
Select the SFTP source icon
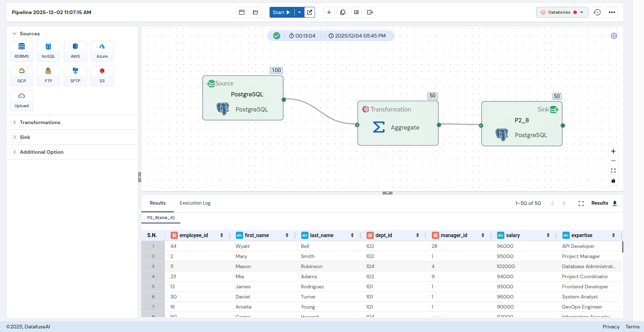[x=75, y=75]
